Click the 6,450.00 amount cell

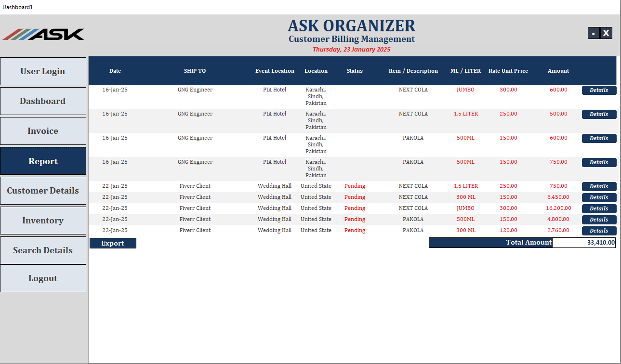pyautogui.click(x=558, y=197)
